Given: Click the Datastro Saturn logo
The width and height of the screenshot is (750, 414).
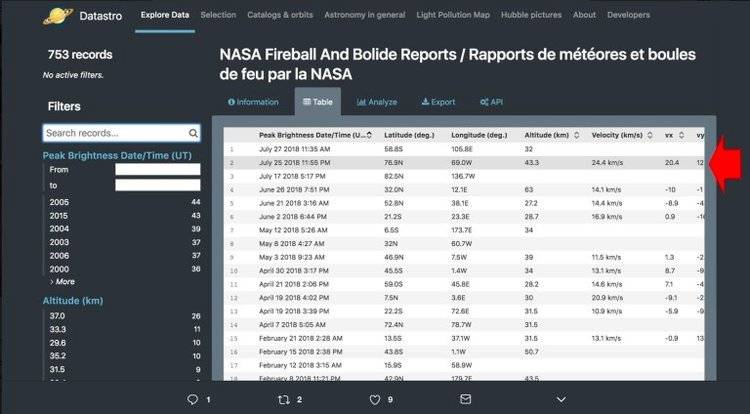Looking at the screenshot, I should (58, 16).
